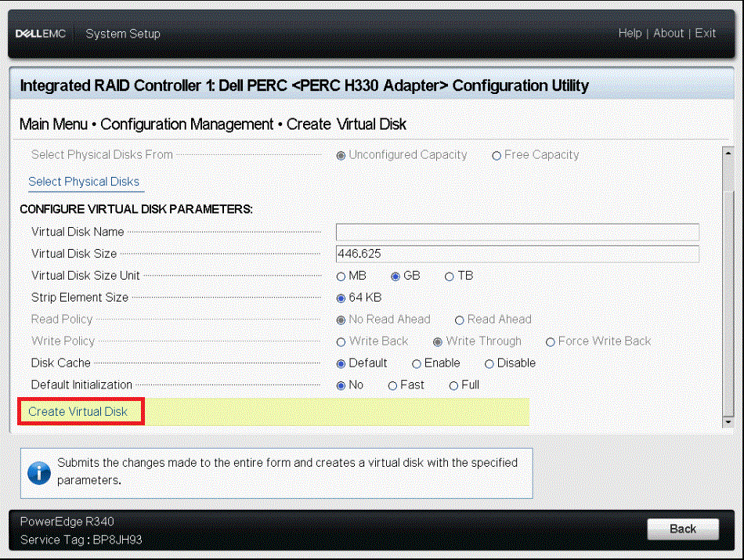
Task: Set Default Initialization to No
Action: tap(341, 386)
